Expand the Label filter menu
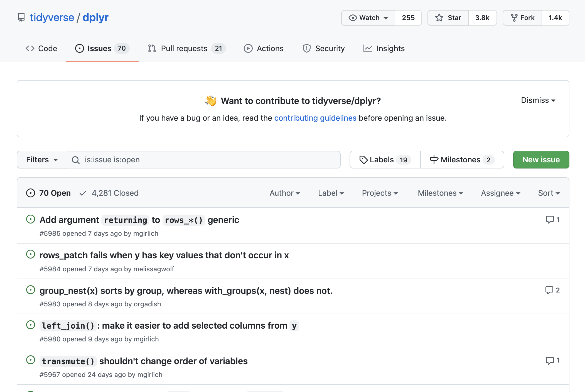Viewport: 585px width, 392px height. (331, 193)
